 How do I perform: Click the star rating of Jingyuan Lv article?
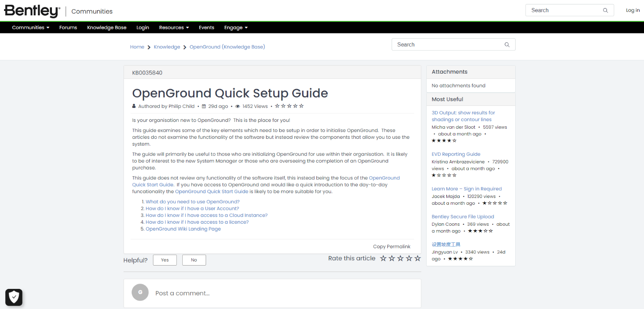(x=460, y=259)
